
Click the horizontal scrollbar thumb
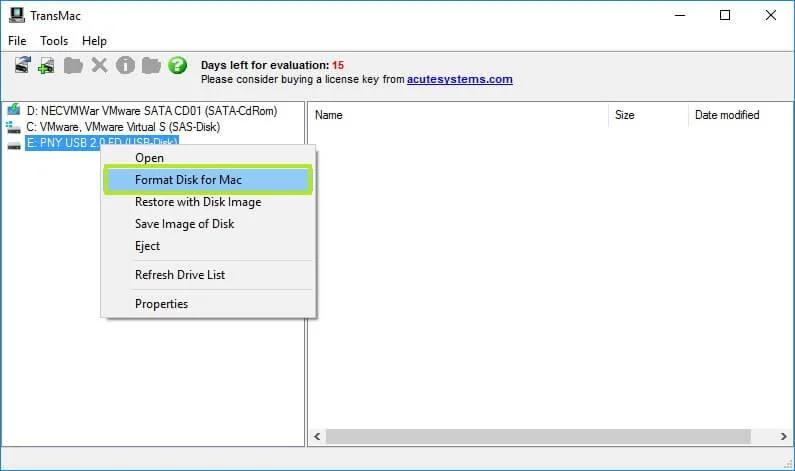pos(538,437)
